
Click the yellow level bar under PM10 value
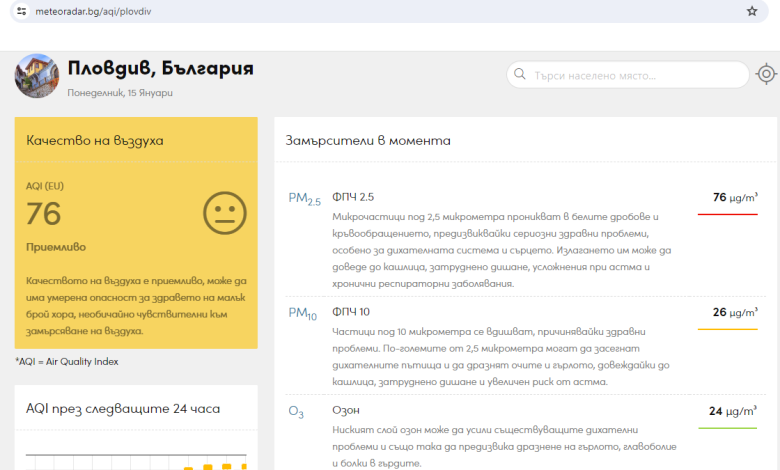click(727, 329)
